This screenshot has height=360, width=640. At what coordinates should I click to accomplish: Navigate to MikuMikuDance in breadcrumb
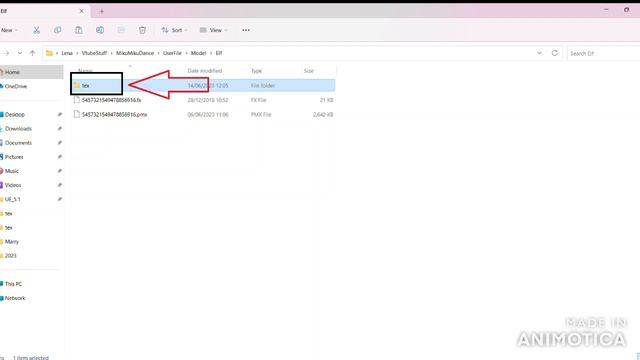coord(135,53)
